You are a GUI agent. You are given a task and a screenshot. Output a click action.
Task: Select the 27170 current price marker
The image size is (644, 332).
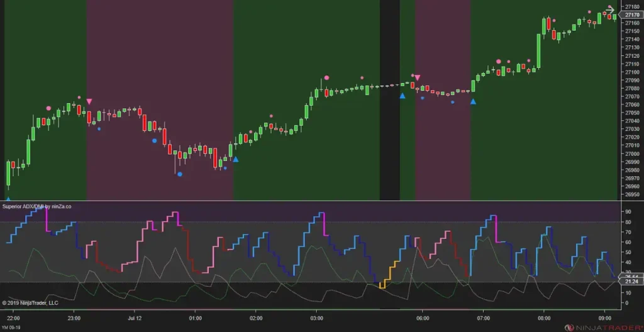(x=630, y=15)
